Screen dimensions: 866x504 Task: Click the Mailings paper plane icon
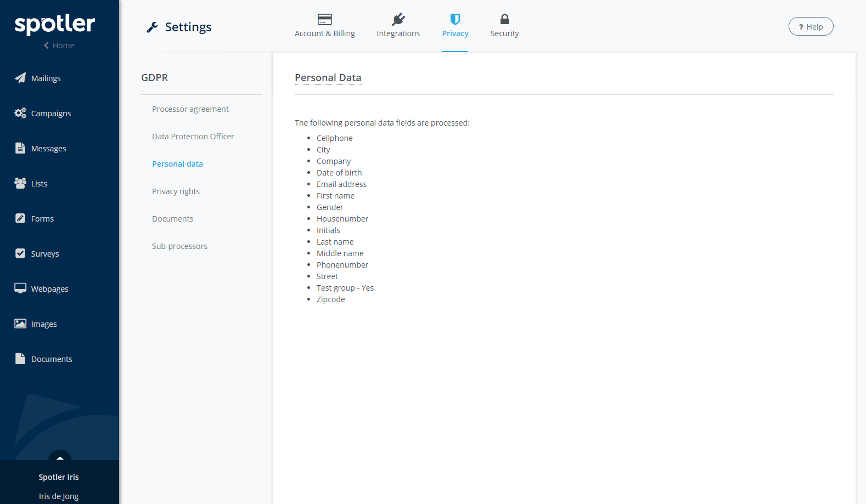(x=20, y=78)
